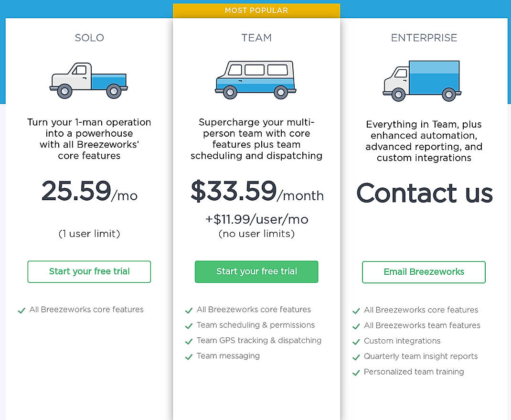Click the checkmark beside All Breezeworks core features in Solo
This screenshot has width=511, height=420.
coord(21,310)
